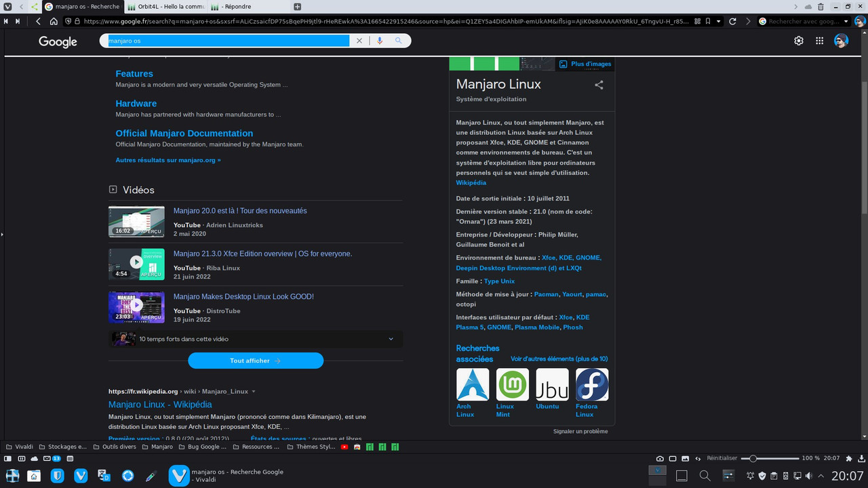
Task: Open Bitwarden in the taskbar
Action: 58,476
